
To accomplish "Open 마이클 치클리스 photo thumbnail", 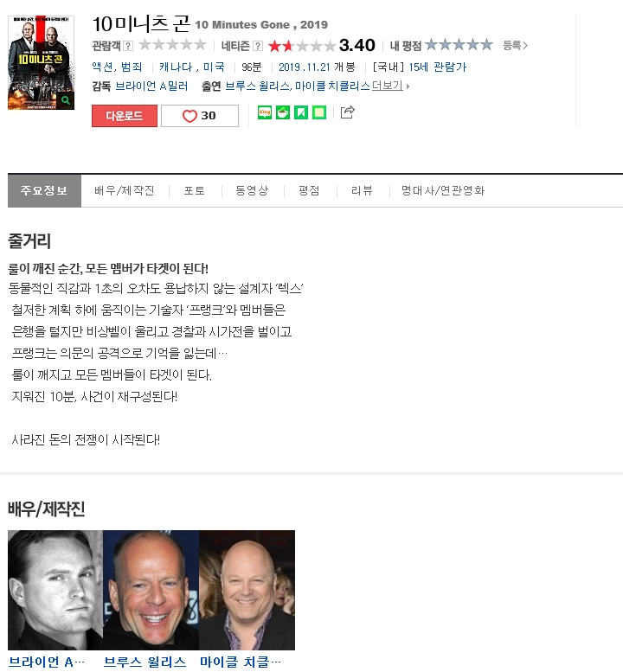I will pyautogui.click(x=247, y=590).
